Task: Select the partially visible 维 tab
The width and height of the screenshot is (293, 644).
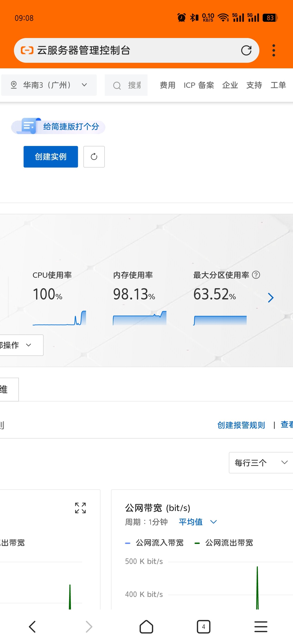Action: [9, 389]
